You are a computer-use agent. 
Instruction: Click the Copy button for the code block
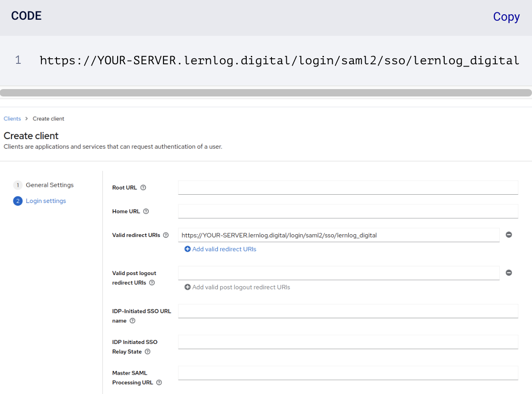pyautogui.click(x=506, y=17)
